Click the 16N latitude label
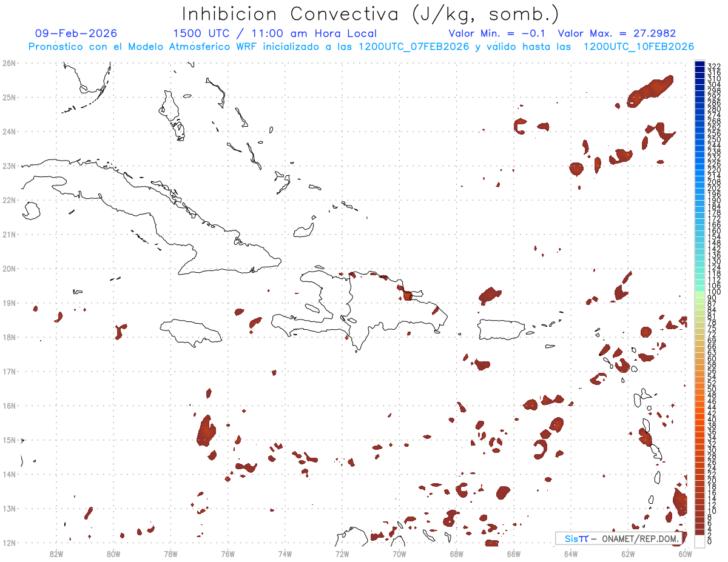The height and width of the screenshot is (562, 728). point(8,406)
